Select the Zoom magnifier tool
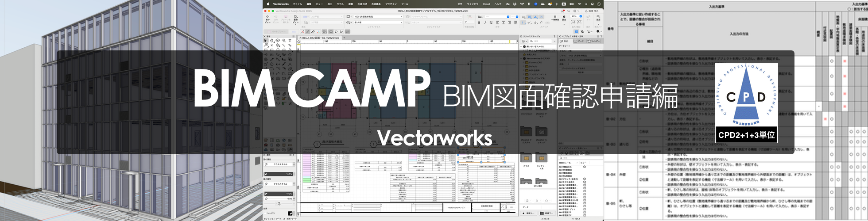The image size is (868, 221). pyautogui.click(x=284, y=41)
